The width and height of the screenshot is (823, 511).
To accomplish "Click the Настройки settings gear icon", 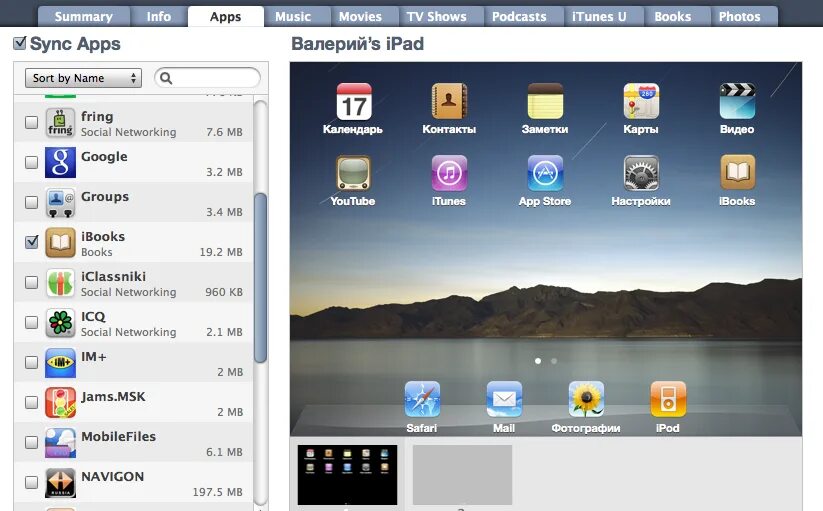I will click(x=641, y=173).
